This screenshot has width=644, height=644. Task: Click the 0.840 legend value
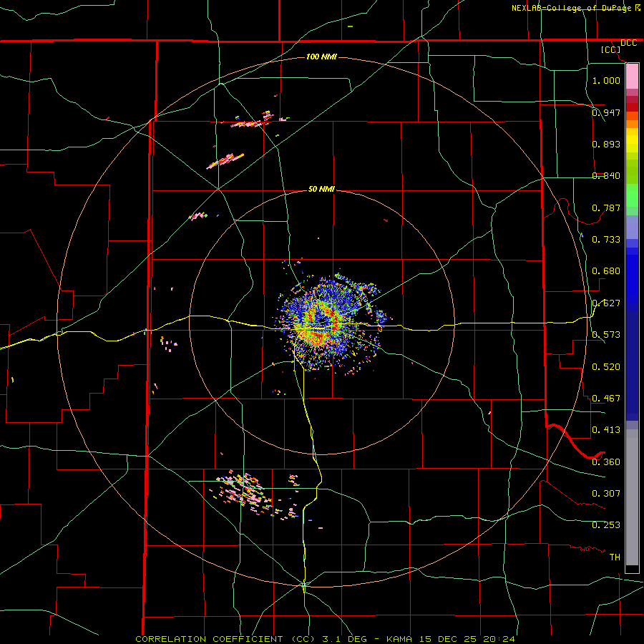pos(606,176)
